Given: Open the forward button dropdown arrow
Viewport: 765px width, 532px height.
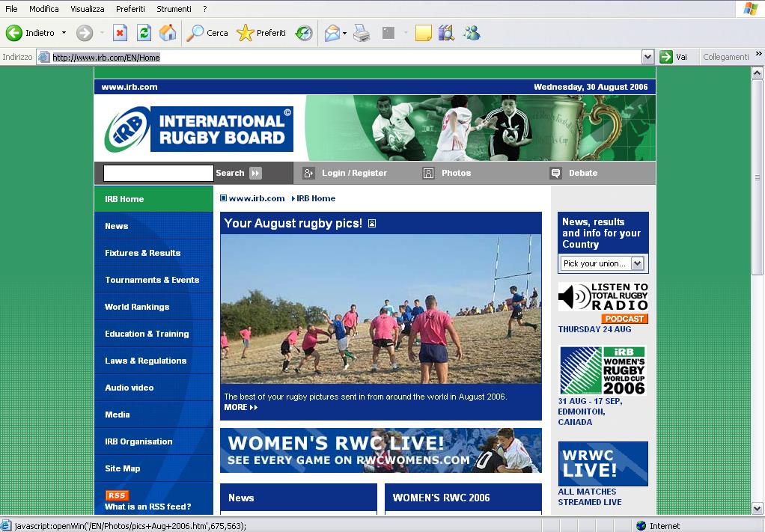Looking at the screenshot, I should pos(102,33).
